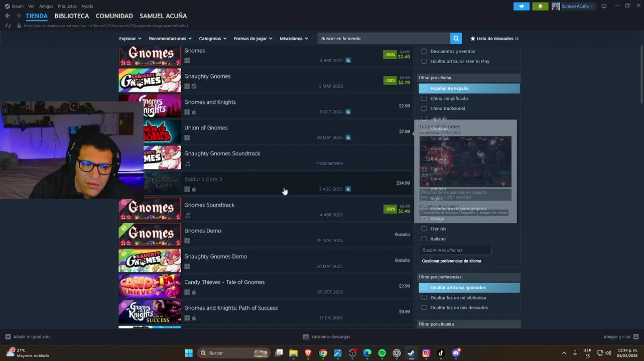This screenshot has width=644, height=361.
Task: Open the announcements megaphone button
Action: tap(522, 6)
